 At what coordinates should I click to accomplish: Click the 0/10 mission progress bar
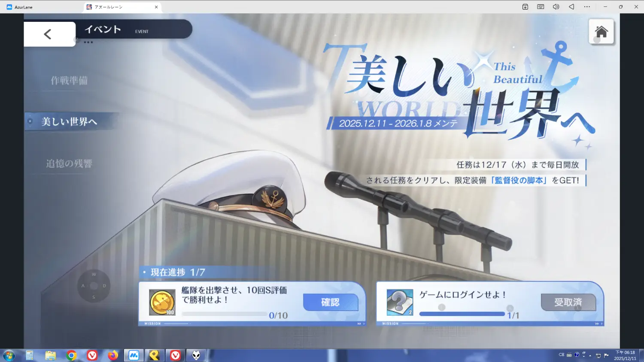coord(224,314)
